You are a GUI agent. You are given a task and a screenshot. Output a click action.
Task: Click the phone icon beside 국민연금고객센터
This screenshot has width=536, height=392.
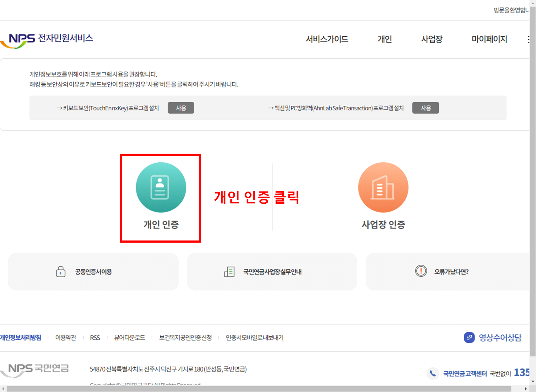click(433, 373)
